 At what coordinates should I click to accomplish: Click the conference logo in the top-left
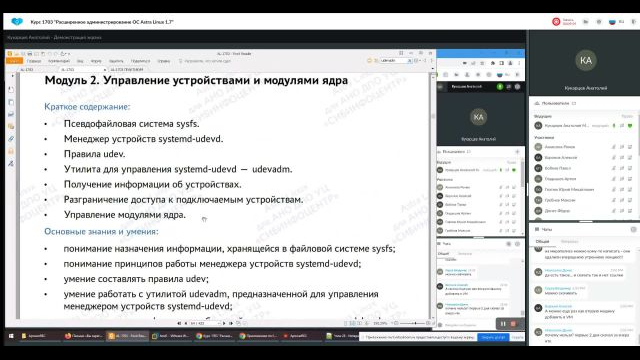coord(17,22)
